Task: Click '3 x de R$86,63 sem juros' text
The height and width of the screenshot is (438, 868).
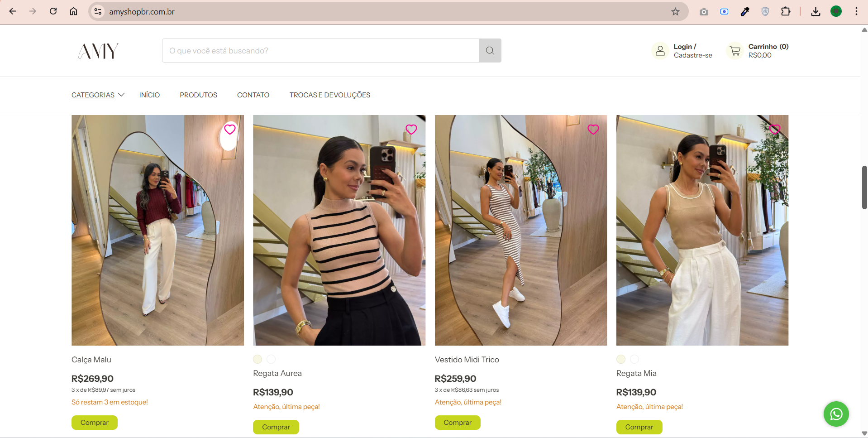Action: 467,390
